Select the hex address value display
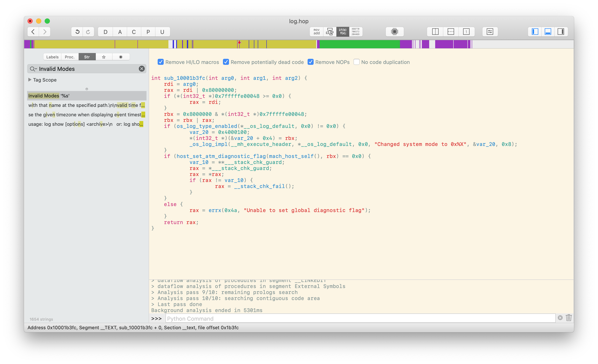The height and width of the screenshot is (364, 598). (x=356, y=31)
